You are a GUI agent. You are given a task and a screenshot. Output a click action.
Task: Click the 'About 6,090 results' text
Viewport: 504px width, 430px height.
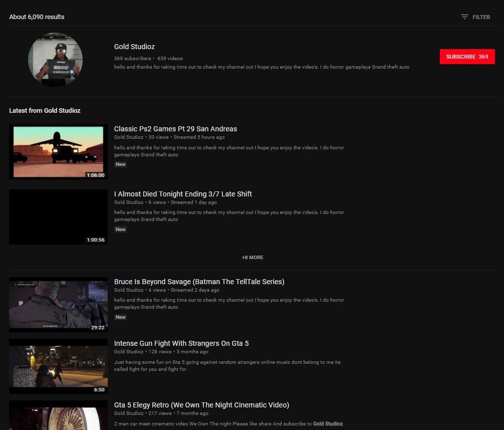point(37,17)
